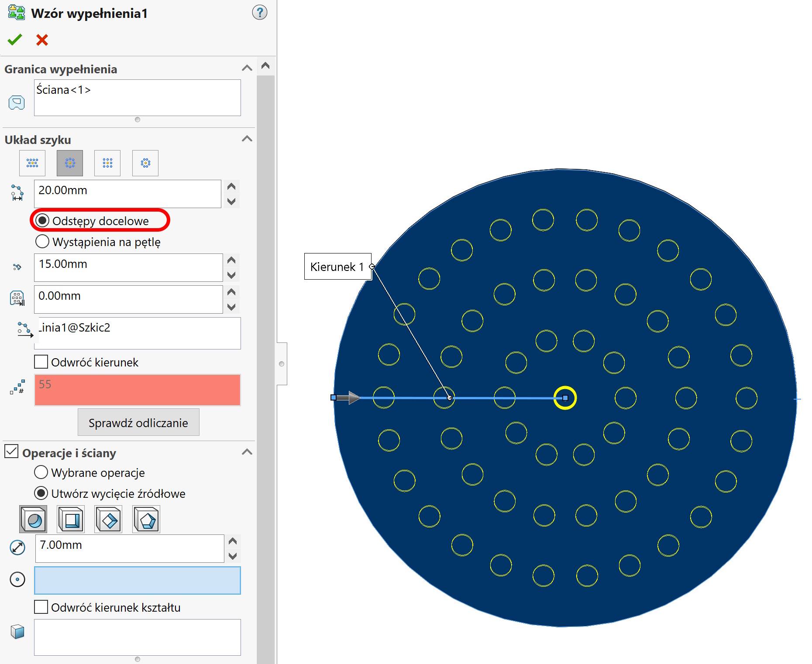Screen dimensions: 812x664
Task: Click the instance spacing icon beside 15.00mm
Action: [17, 267]
